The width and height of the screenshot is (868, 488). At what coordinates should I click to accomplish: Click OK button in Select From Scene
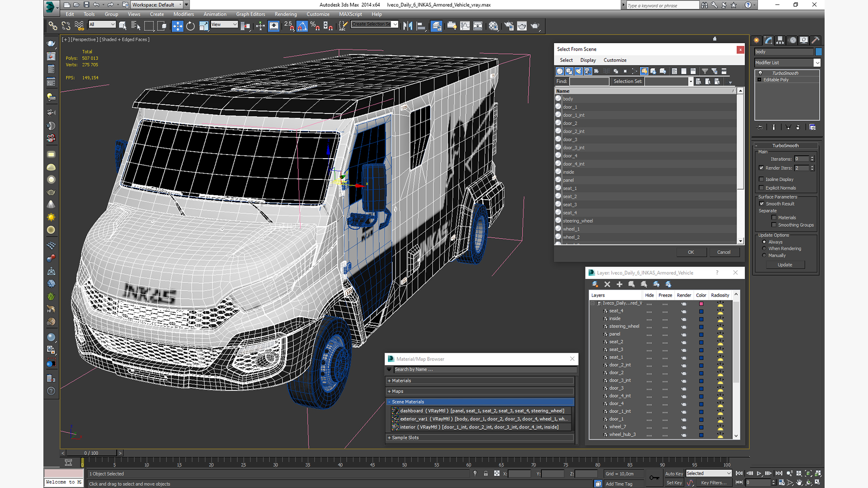tap(690, 251)
